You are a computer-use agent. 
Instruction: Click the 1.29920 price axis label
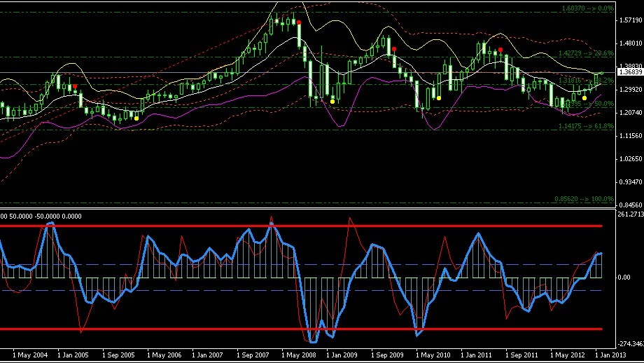[631, 90]
